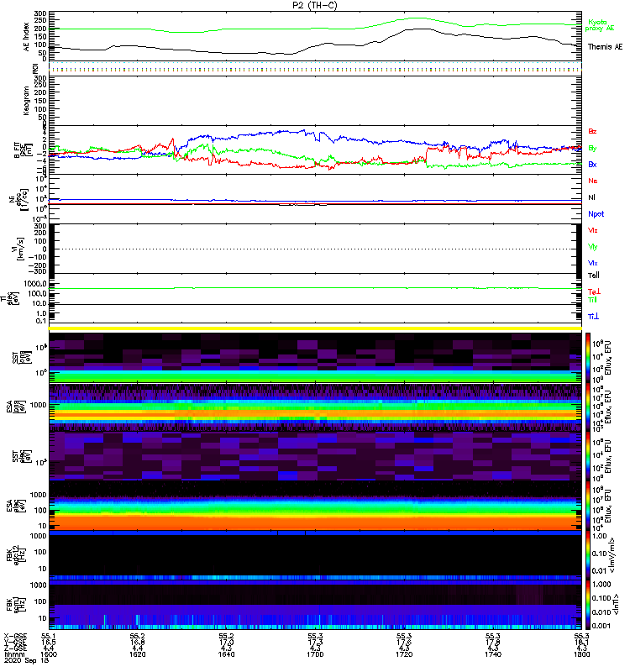Select the blue Npot legend label

coord(596,214)
